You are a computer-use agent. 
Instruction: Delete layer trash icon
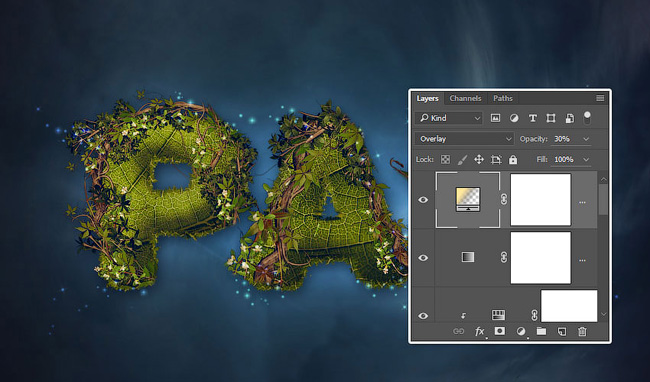pos(582,331)
